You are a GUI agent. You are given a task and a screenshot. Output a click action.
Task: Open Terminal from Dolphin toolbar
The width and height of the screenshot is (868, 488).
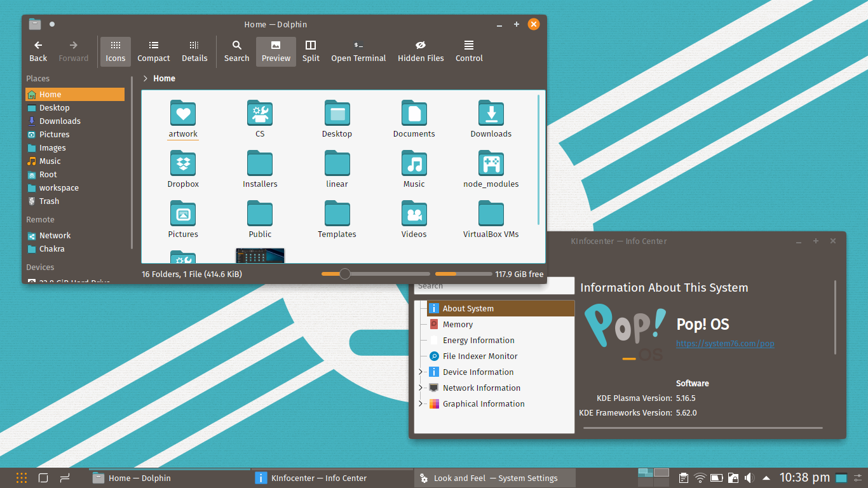tap(358, 51)
